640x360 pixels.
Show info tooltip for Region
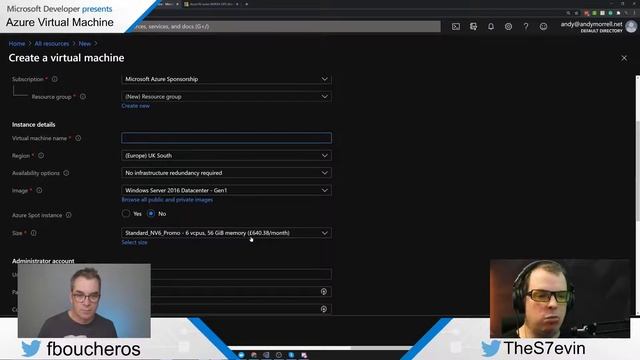41,156
